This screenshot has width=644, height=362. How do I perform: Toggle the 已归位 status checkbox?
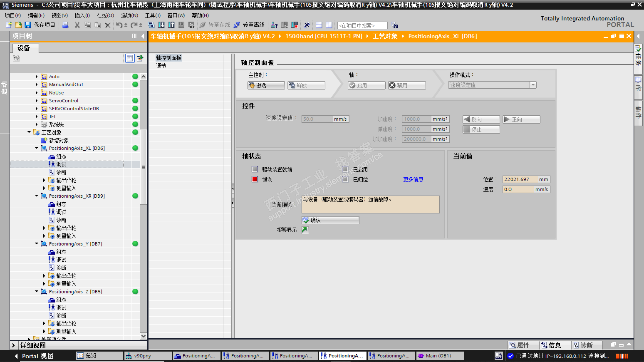tap(345, 179)
